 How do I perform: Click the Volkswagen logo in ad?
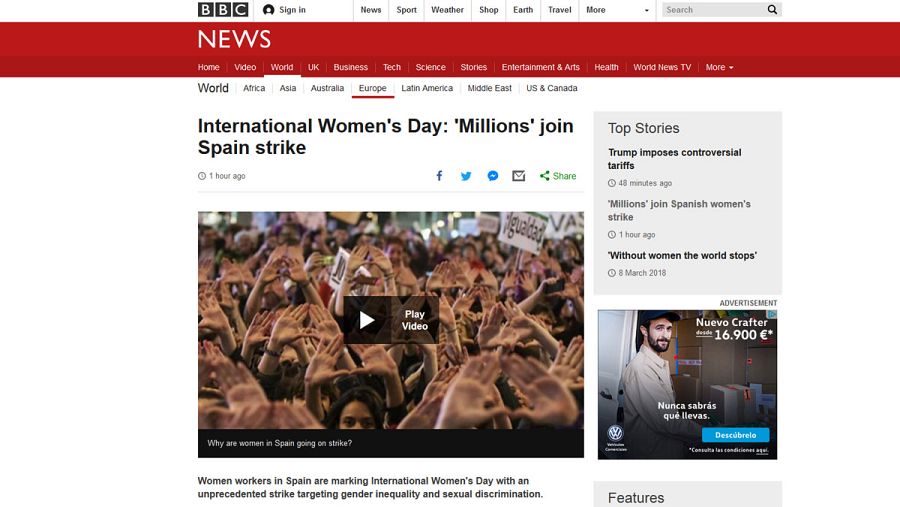615,433
